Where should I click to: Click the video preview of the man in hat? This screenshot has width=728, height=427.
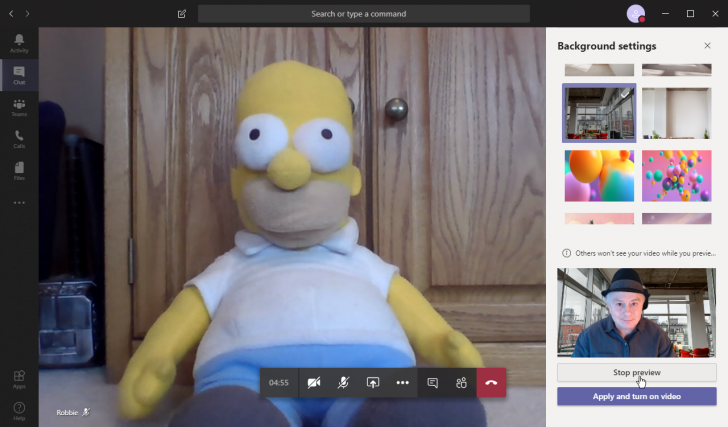pyautogui.click(x=637, y=312)
